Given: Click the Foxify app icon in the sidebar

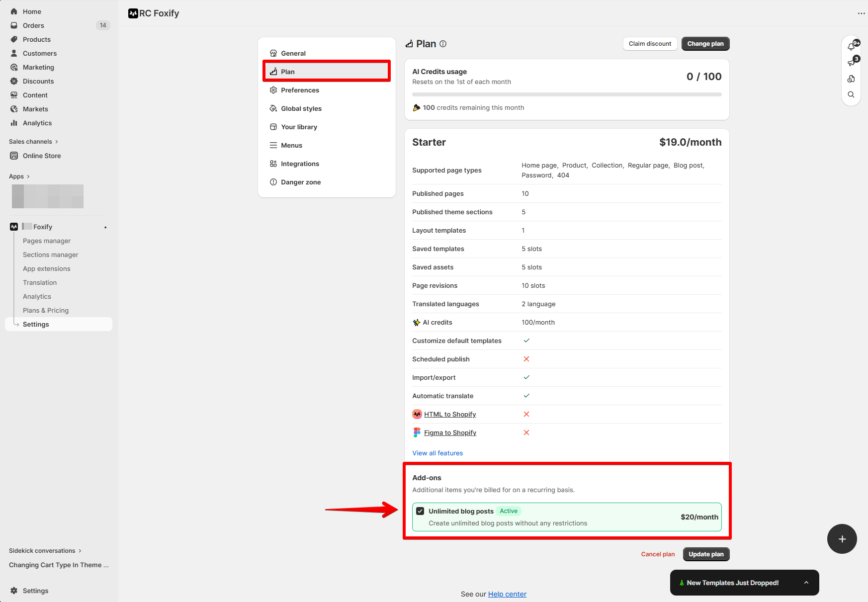Looking at the screenshot, I should click(x=14, y=227).
